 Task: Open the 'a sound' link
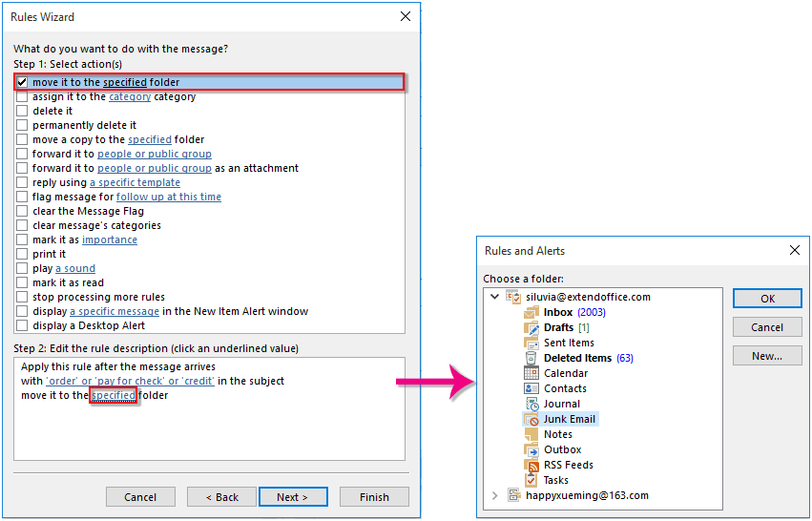(75, 269)
